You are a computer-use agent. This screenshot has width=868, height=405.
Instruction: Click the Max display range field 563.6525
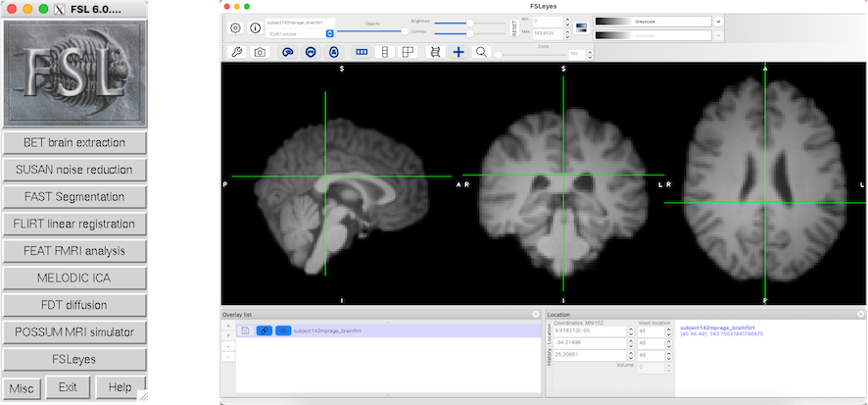coord(548,34)
